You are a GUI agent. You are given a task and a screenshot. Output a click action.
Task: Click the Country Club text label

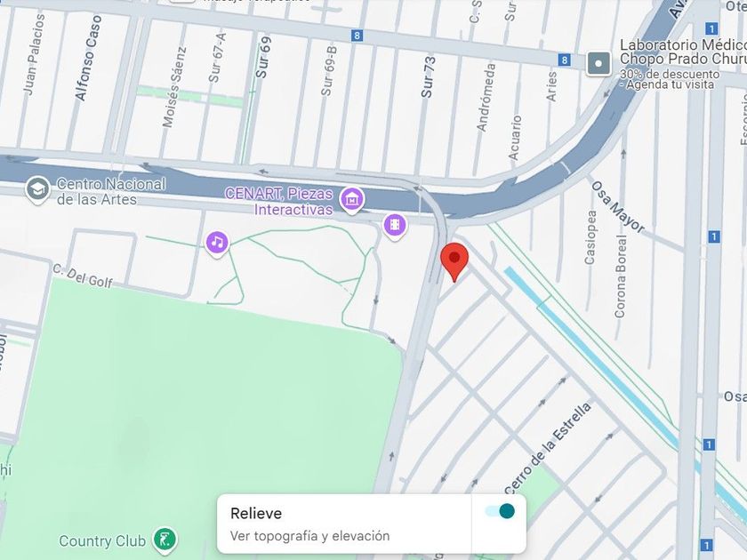coord(102,541)
